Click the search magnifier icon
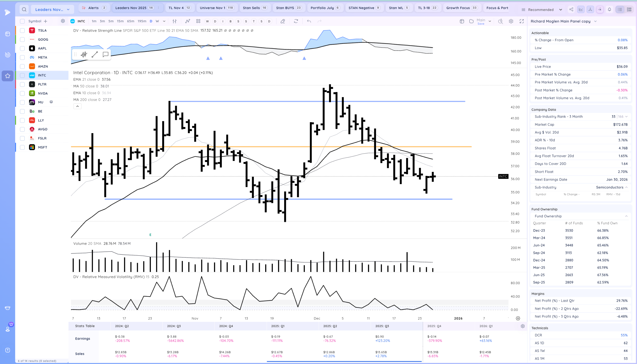 tap(24, 9)
